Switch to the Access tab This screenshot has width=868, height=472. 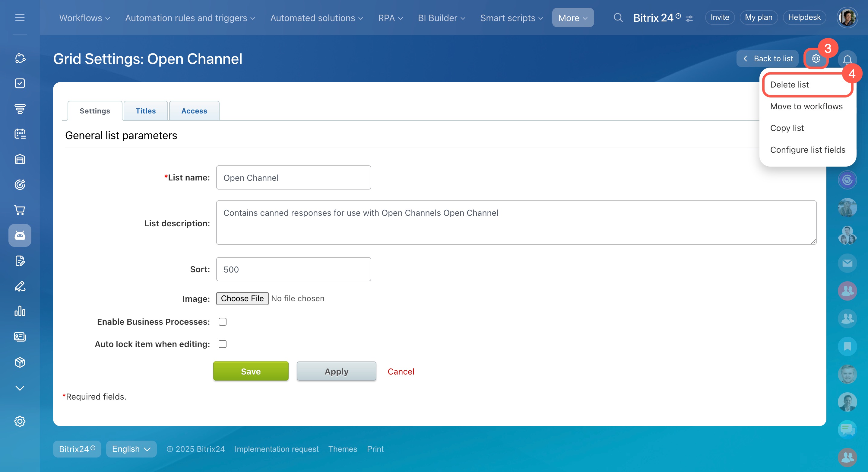pos(194,110)
